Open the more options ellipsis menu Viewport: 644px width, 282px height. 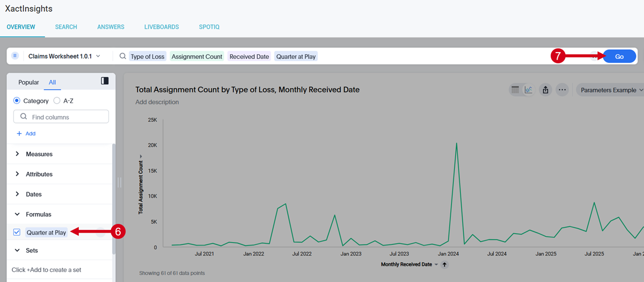point(562,90)
